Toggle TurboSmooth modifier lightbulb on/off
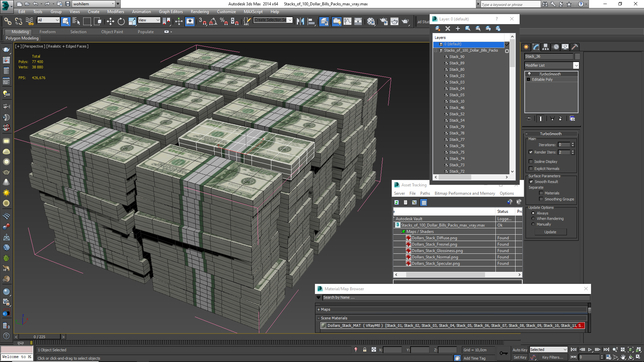 coord(529,74)
